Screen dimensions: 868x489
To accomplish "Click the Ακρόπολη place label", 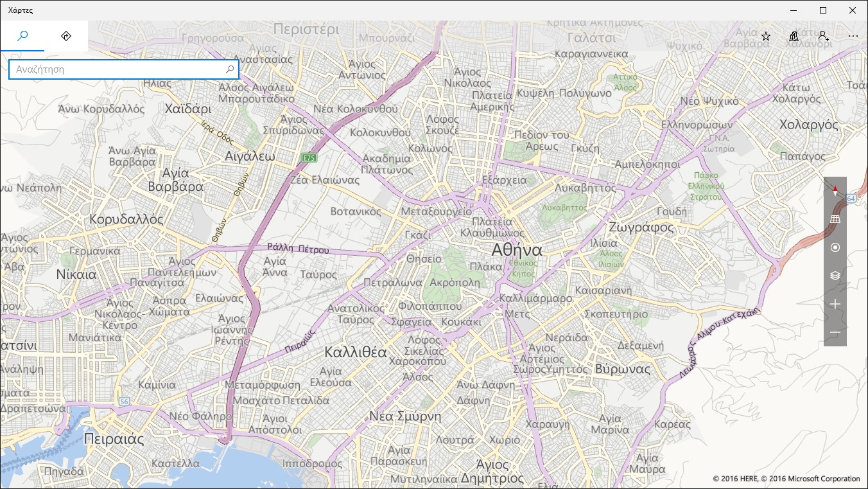I will (x=455, y=282).
